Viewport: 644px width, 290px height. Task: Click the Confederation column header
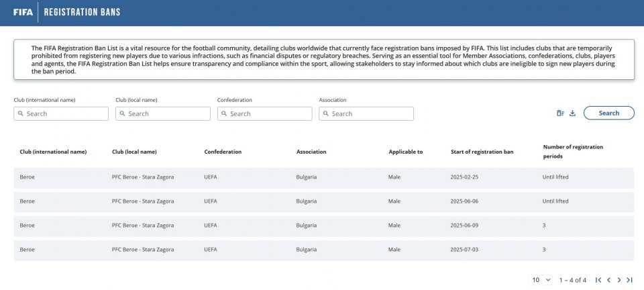click(223, 152)
